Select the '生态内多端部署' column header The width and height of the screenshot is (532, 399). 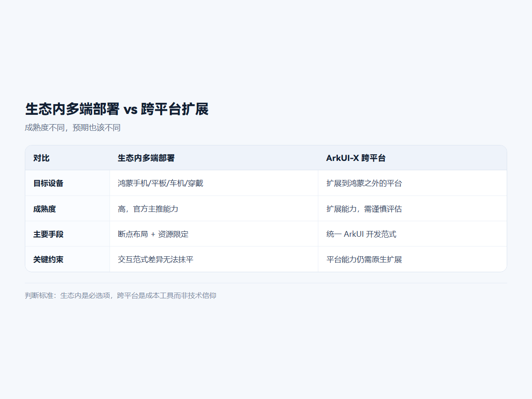pos(214,158)
